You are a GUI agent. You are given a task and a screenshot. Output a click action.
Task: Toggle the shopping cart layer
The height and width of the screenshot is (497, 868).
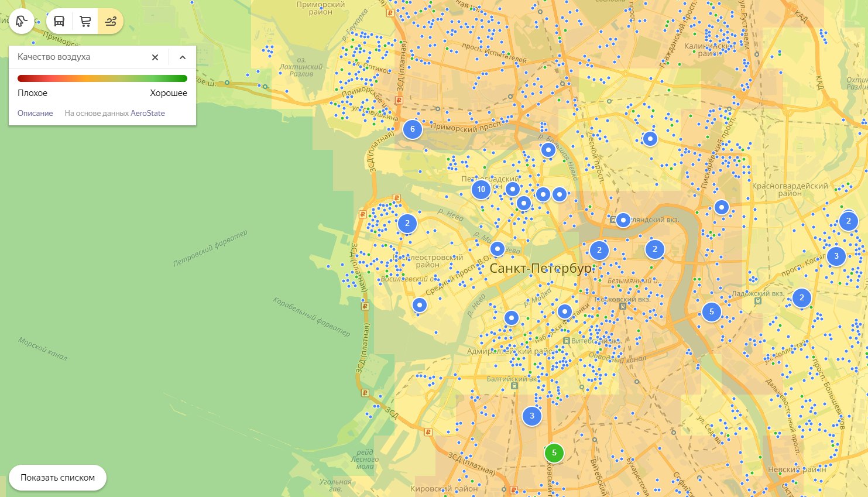(85, 22)
